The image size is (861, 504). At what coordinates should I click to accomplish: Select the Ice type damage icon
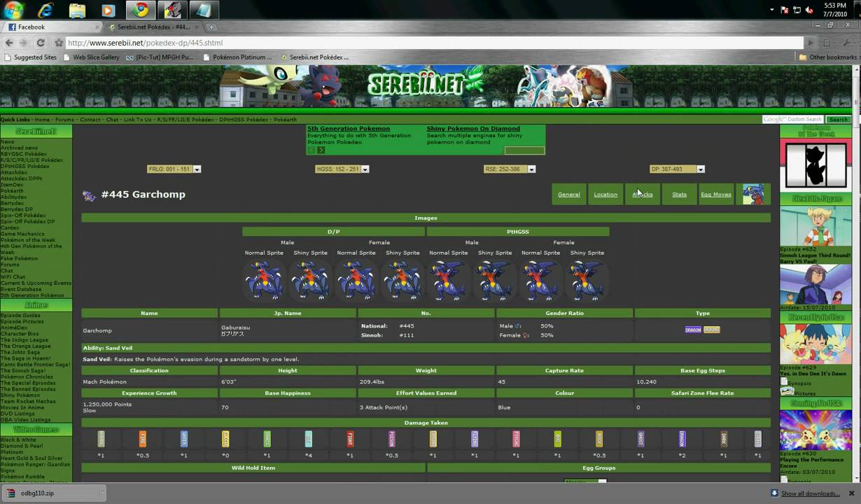(x=309, y=439)
